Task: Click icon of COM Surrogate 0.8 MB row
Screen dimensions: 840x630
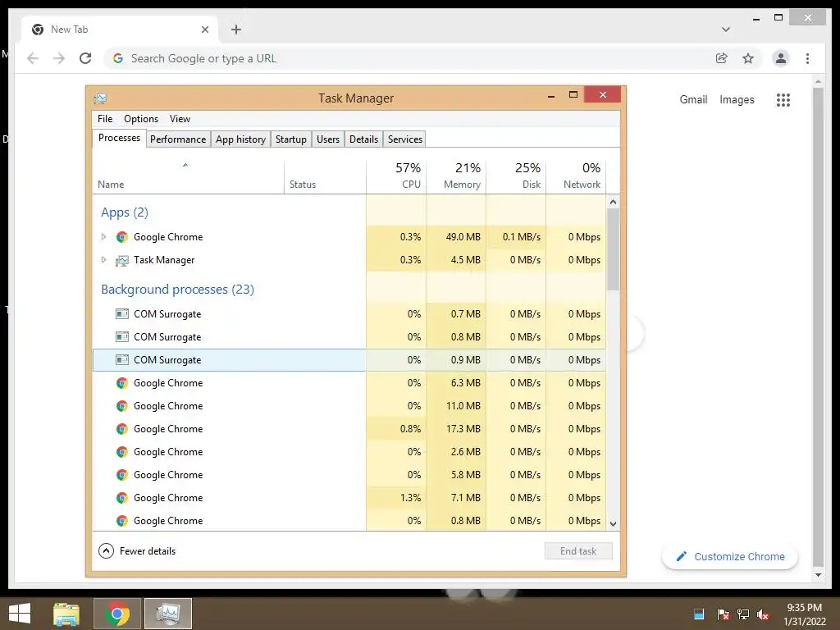Action: tap(122, 337)
